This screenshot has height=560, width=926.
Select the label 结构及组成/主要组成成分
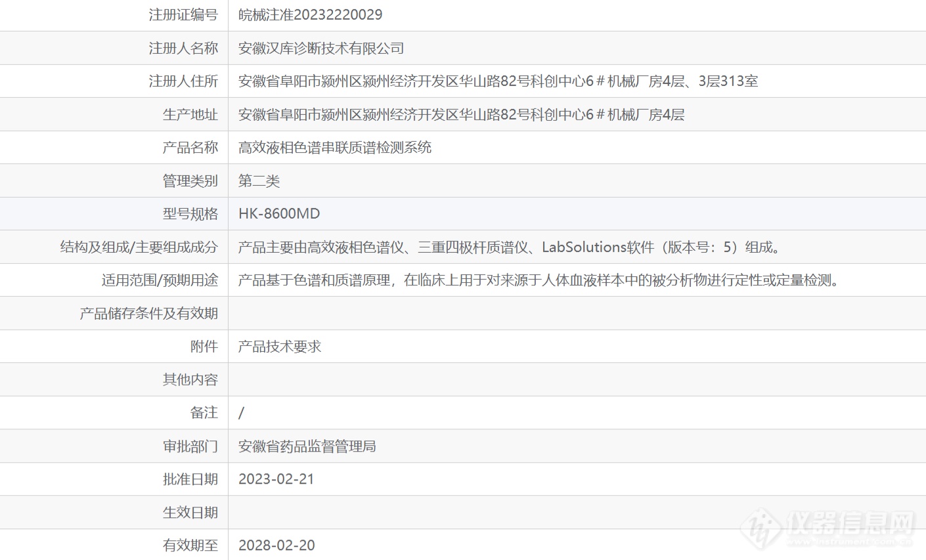139,247
